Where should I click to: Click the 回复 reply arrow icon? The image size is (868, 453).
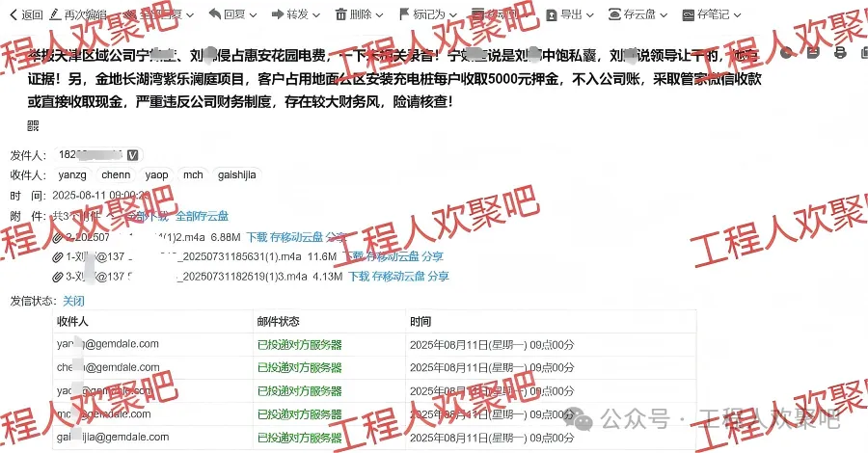215,14
